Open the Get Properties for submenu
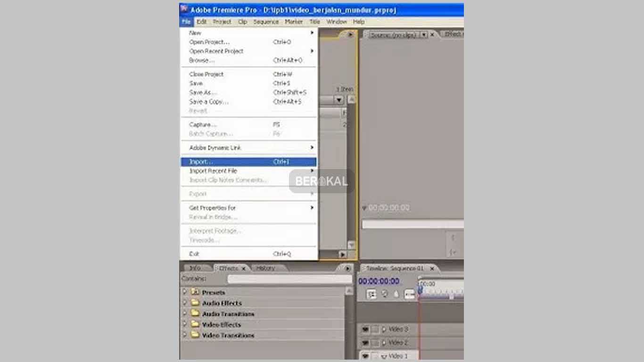The width and height of the screenshot is (644, 362). coord(249,208)
